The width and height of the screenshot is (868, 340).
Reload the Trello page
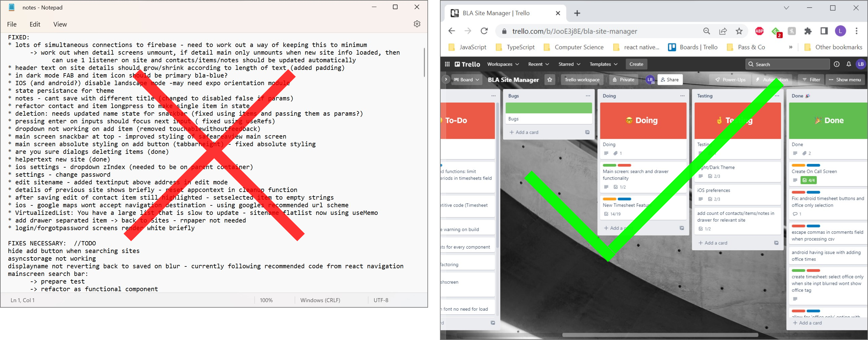(x=484, y=31)
